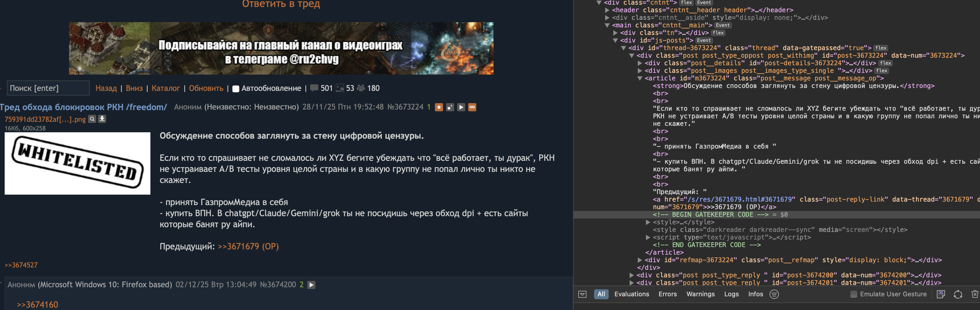Click the flex badge on the post__images div
The image size is (980, 310).
tap(881, 71)
